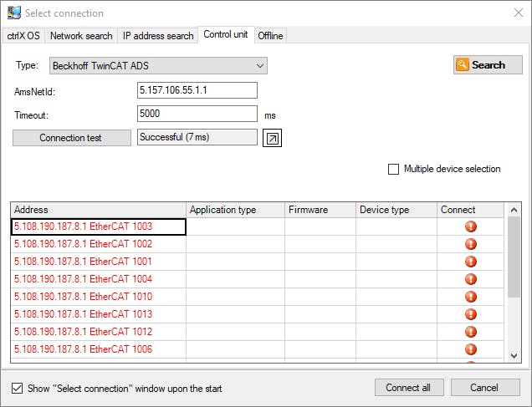Click error icon for EtherCAT 1012 row
Viewport: 532px width, 407px height.
[470, 332]
